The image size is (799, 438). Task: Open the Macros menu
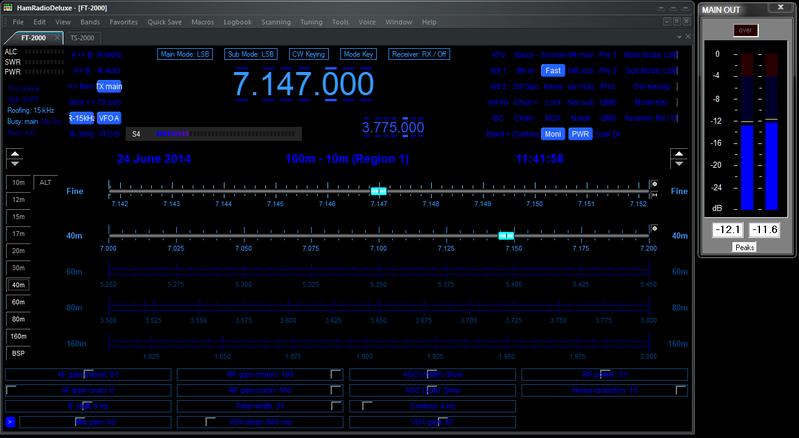[x=202, y=22]
